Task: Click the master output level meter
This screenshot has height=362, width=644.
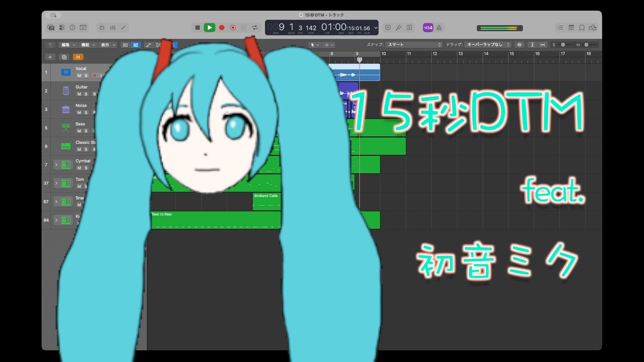Action: [500, 28]
